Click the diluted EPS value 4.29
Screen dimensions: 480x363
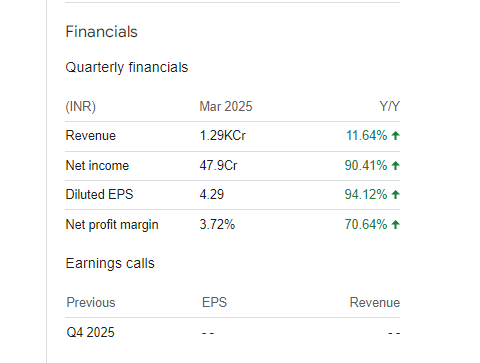tap(212, 195)
